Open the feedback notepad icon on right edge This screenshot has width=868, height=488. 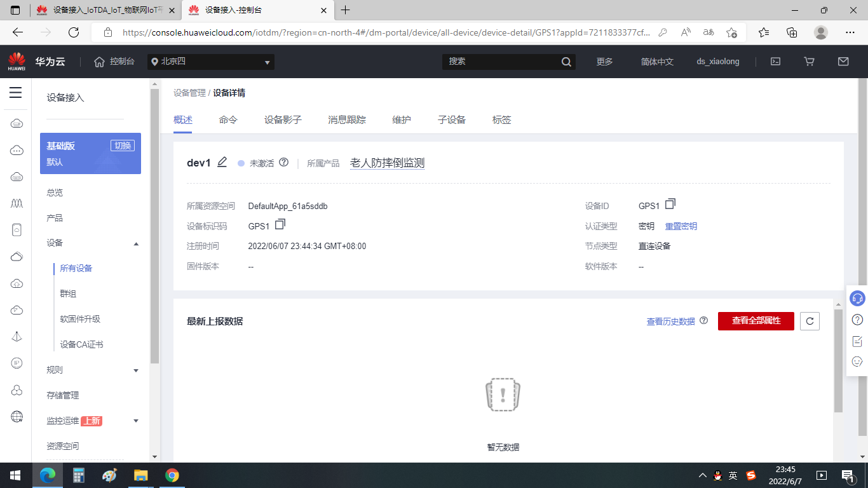(x=857, y=341)
